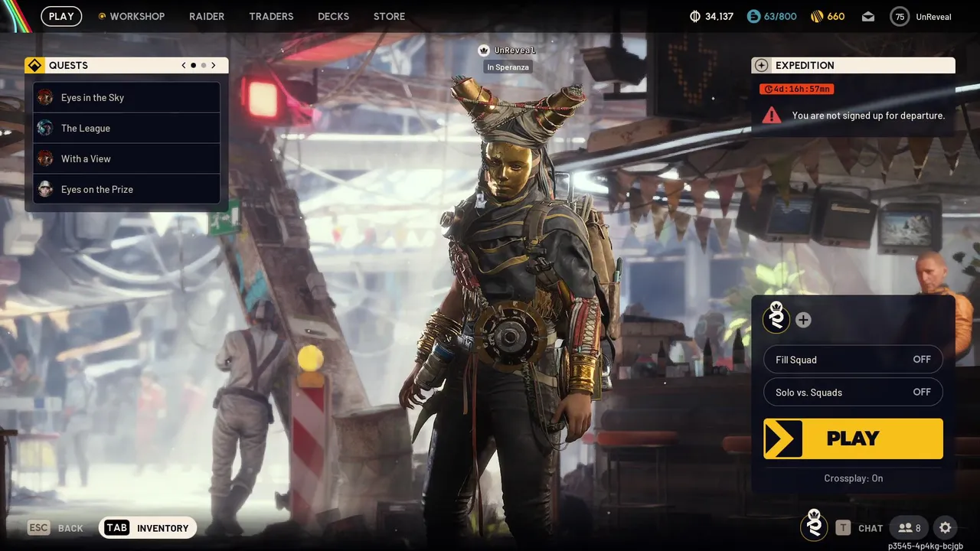Open the Decks tab
This screenshot has width=980, height=551.
[333, 16]
